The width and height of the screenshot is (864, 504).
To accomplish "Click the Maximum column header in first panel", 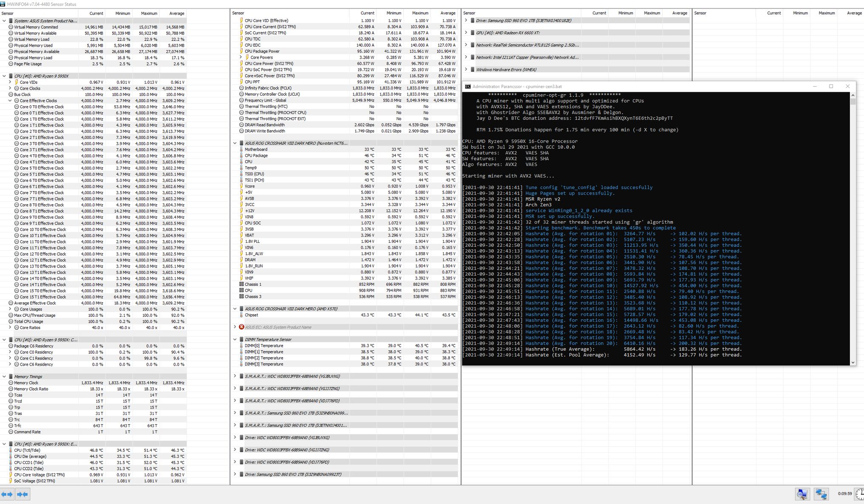I will (x=149, y=13).
